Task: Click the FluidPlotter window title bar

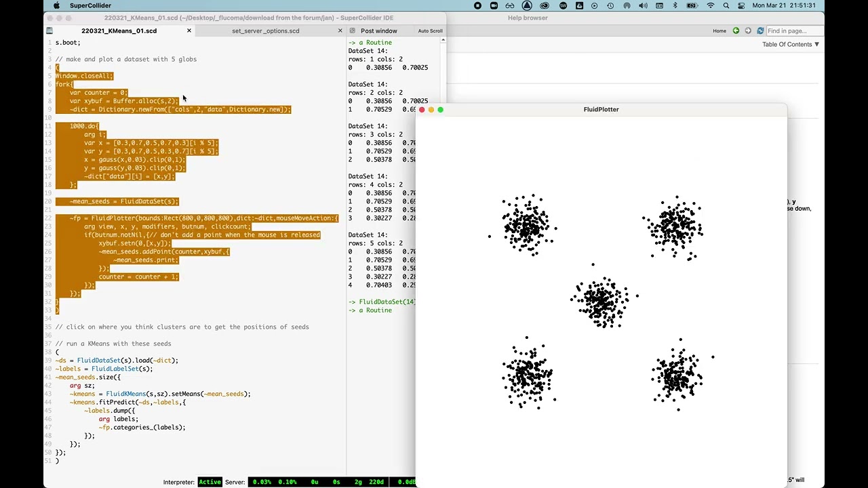Action: pyautogui.click(x=601, y=109)
